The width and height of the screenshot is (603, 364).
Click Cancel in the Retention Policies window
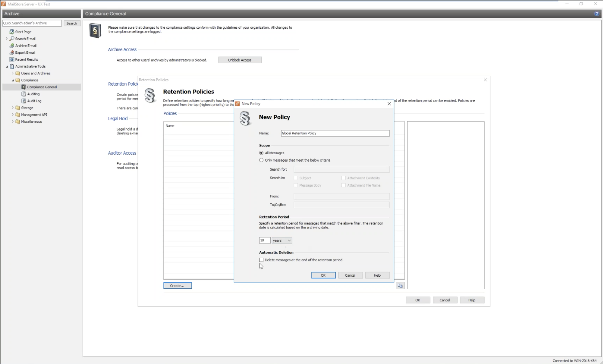[x=445, y=300]
